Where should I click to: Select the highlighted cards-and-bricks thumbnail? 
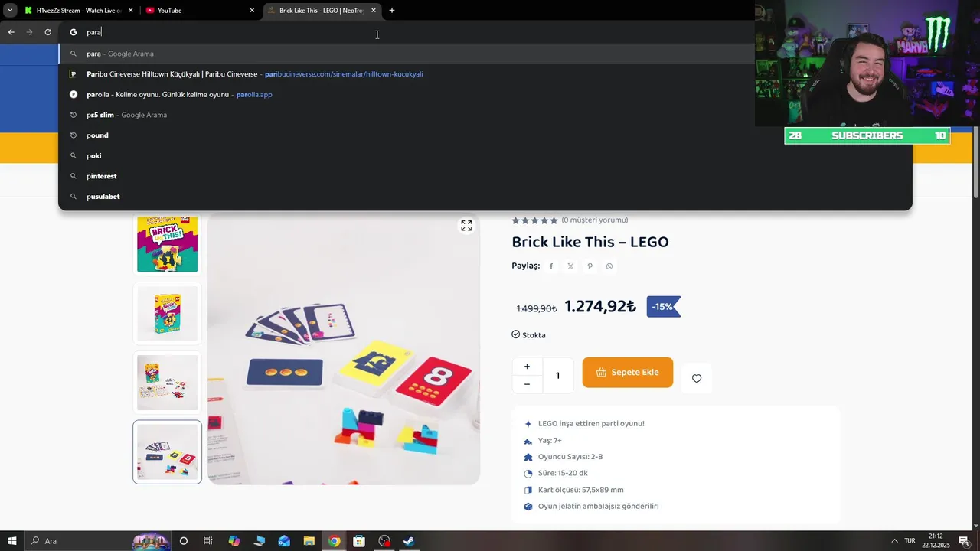click(168, 452)
